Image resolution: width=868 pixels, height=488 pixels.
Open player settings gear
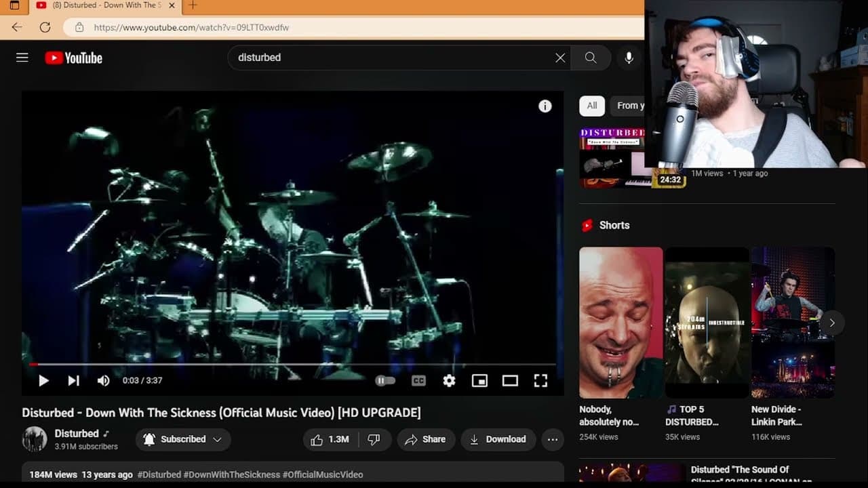point(449,381)
